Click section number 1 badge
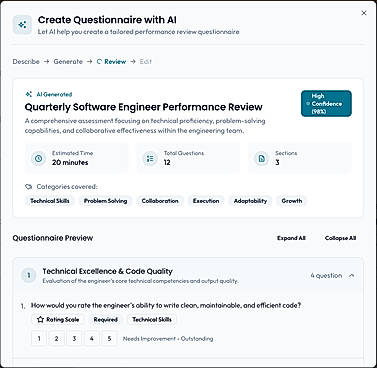Screen dimensions: 377x368 point(28,275)
